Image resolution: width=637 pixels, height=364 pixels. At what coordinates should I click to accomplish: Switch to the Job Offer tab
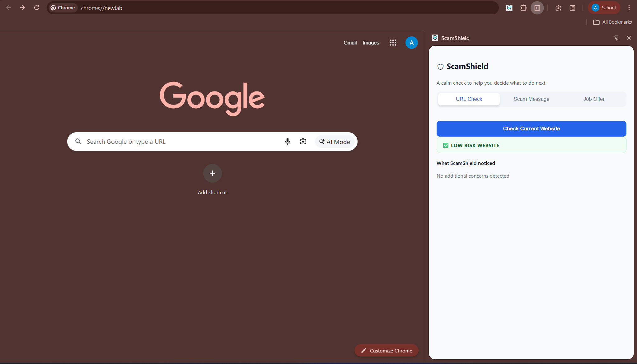tap(594, 99)
